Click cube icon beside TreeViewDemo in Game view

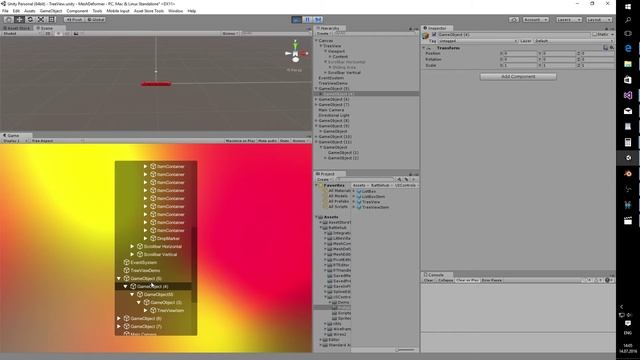127,270
